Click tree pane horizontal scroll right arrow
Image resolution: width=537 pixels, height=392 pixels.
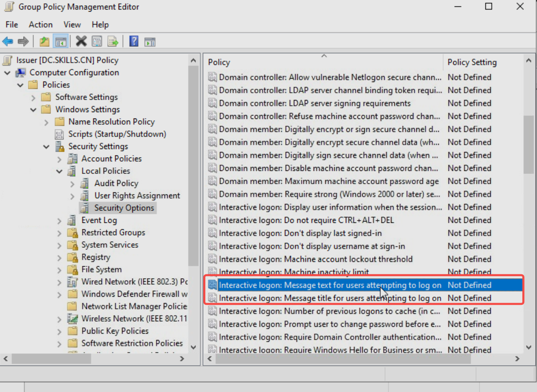182,359
